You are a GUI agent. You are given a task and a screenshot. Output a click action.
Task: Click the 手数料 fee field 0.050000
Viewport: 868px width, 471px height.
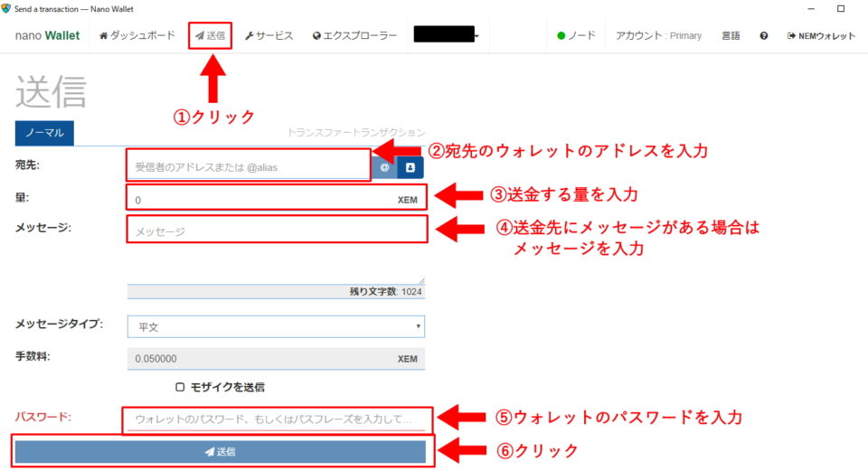[x=277, y=359]
